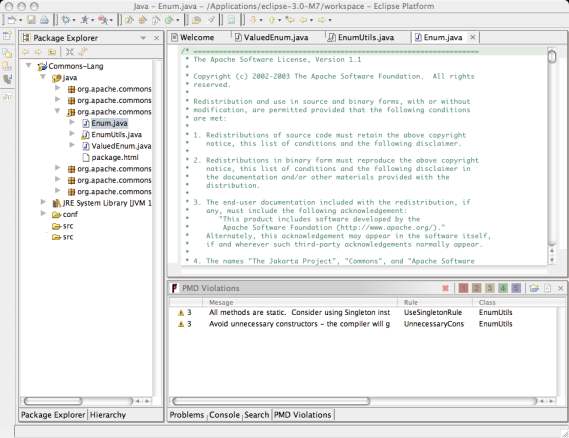
Task: Toggle priority 1 red filter in PMD Violations
Action: [x=463, y=288]
